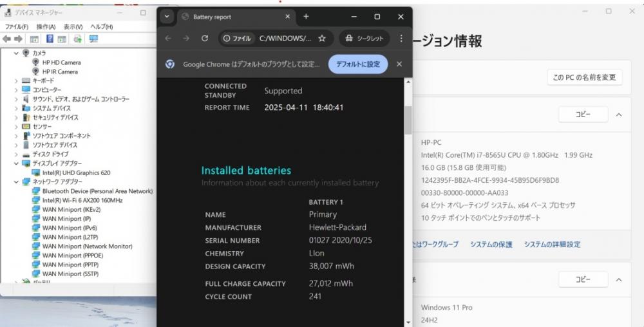Click the Chrome logo in infobar

coord(170,64)
